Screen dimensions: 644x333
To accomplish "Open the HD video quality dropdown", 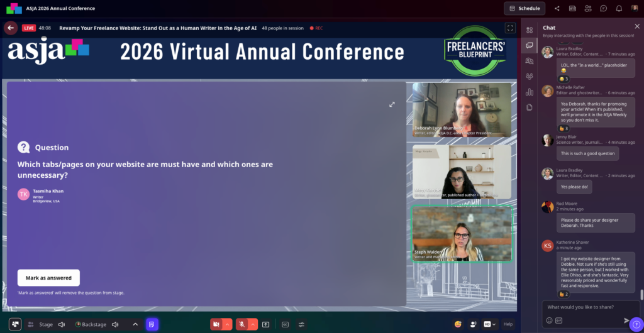I will click(490, 324).
